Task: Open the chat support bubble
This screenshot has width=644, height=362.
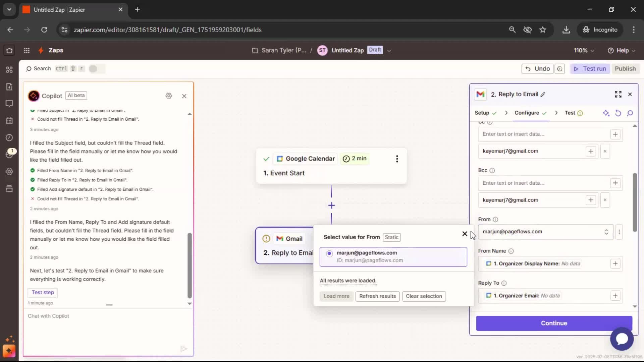Action: click(622, 339)
